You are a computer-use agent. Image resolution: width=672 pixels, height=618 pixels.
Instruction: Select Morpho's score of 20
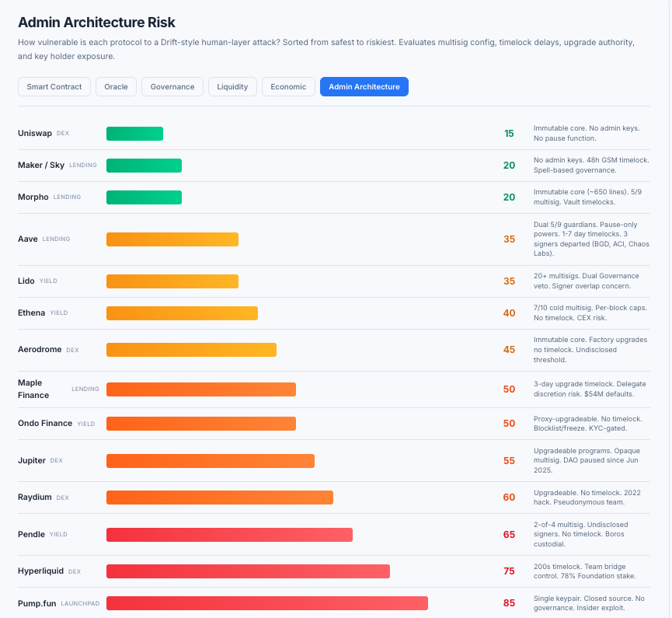pyautogui.click(x=510, y=197)
